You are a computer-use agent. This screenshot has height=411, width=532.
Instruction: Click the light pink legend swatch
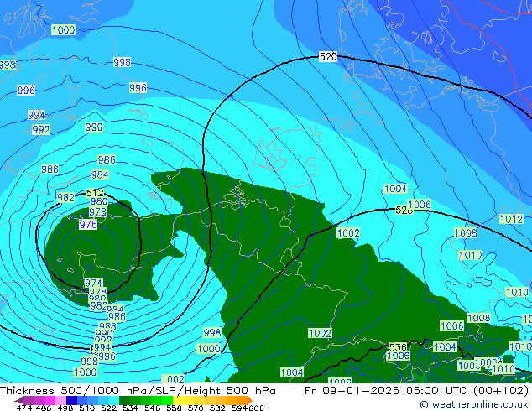[60, 400]
